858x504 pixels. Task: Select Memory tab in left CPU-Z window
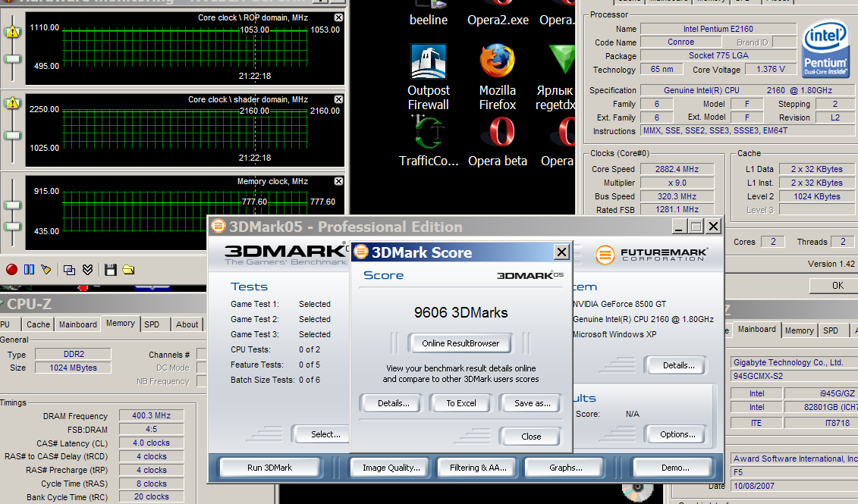[x=121, y=324]
